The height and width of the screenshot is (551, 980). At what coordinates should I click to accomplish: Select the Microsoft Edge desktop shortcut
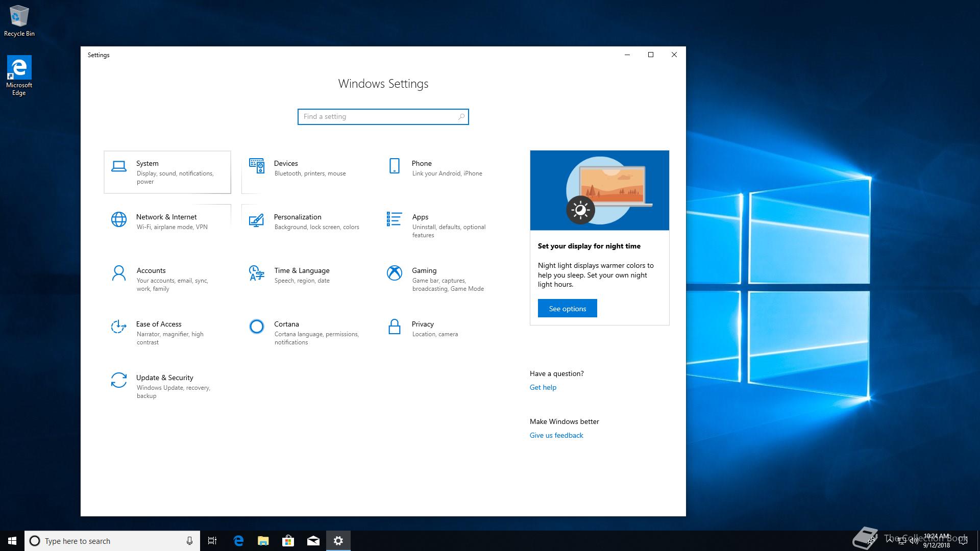coord(19,76)
